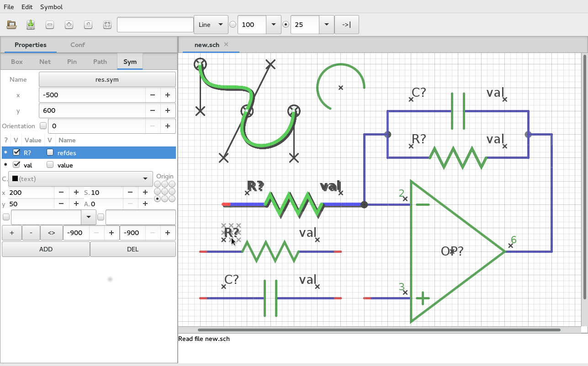The width and height of the screenshot is (588, 366).
Task: Click the zoom in toolbar icon
Action: click(x=69, y=25)
